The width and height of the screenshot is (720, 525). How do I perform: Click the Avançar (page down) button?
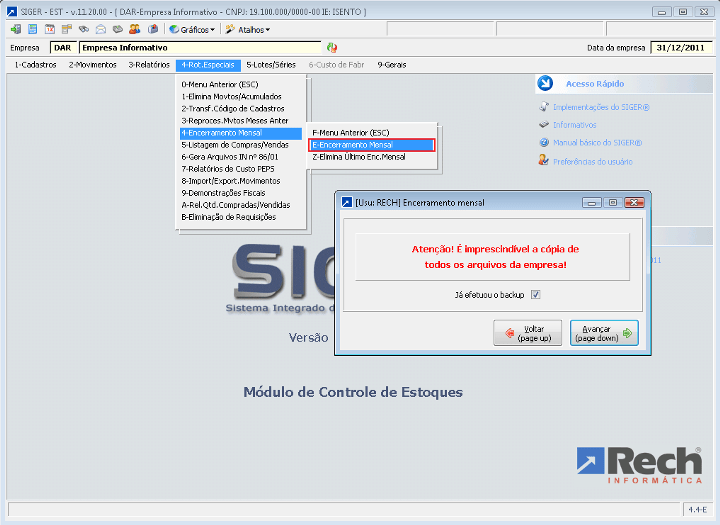[x=604, y=333]
